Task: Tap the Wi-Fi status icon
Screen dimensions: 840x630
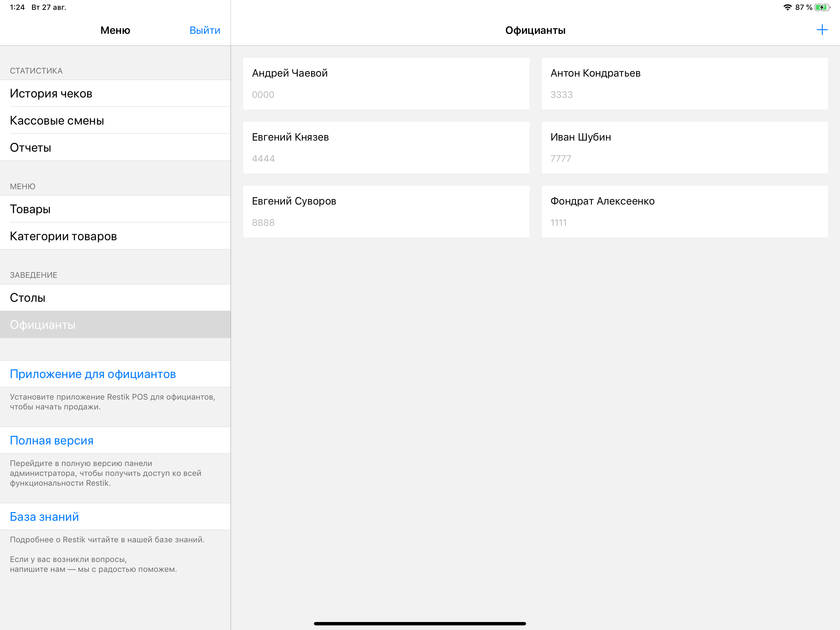Action: tap(787, 8)
